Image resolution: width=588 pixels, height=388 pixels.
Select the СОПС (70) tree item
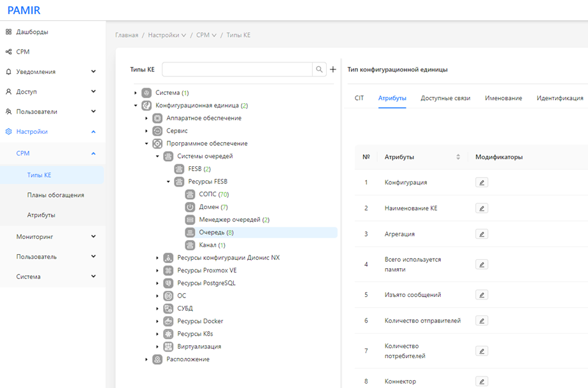click(x=214, y=194)
